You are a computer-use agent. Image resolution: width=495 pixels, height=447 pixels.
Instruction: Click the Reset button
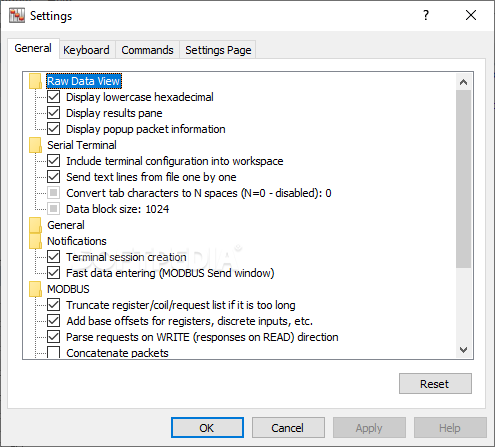[x=435, y=384]
